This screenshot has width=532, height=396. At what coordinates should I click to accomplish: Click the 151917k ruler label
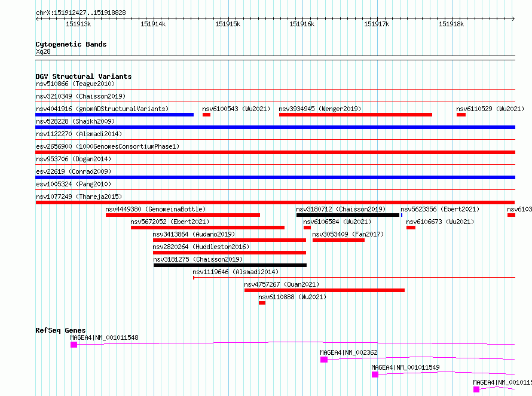377,24
